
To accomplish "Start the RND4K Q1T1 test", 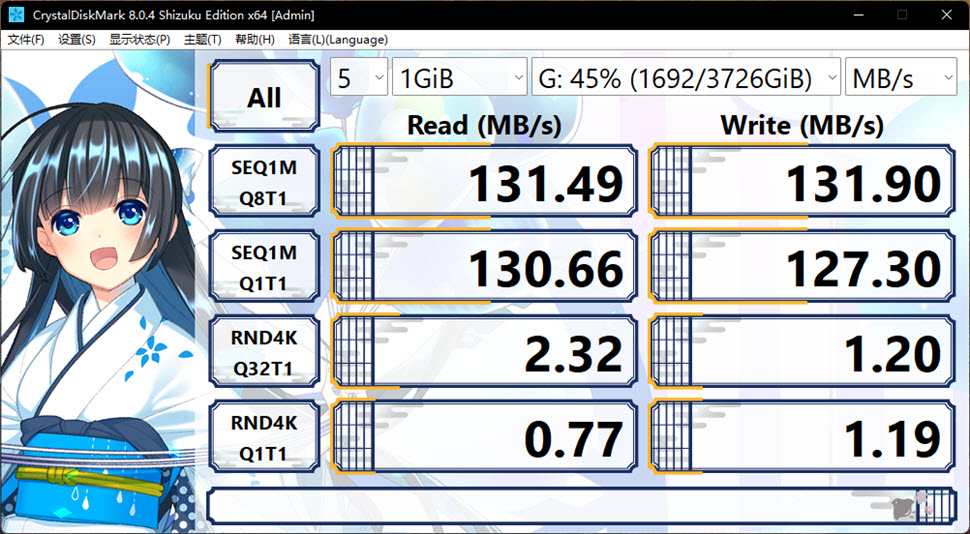I will pos(264,437).
